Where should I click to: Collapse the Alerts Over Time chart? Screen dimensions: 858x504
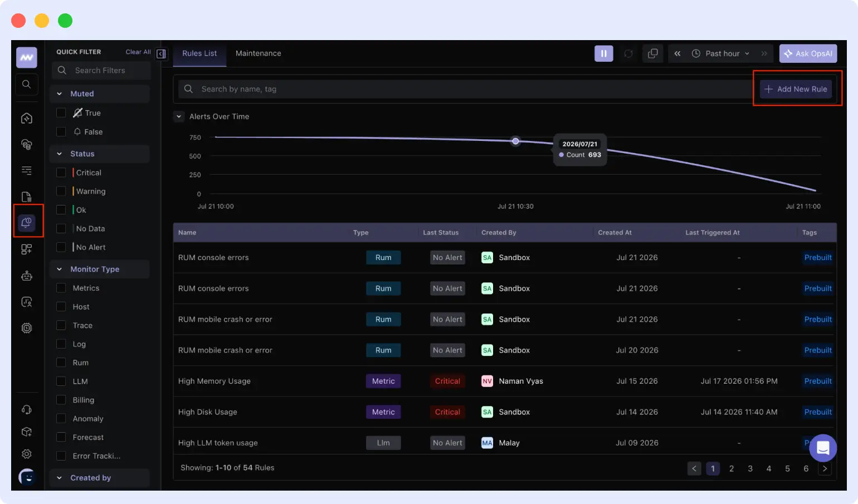coord(179,116)
